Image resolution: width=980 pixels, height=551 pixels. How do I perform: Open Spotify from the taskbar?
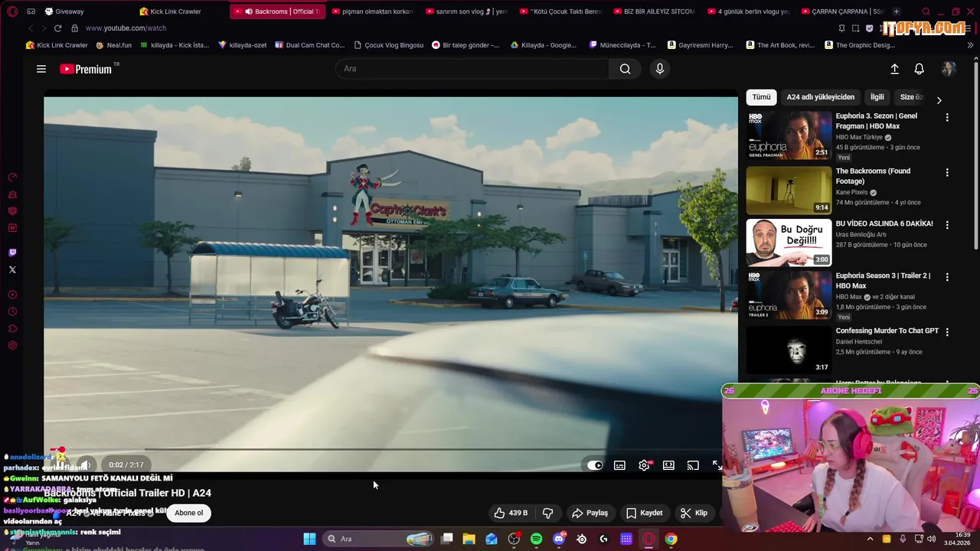click(536, 539)
